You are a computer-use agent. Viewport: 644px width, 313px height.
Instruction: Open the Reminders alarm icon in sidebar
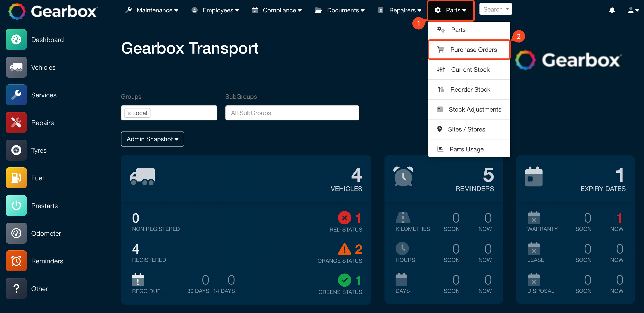(16, 261)
